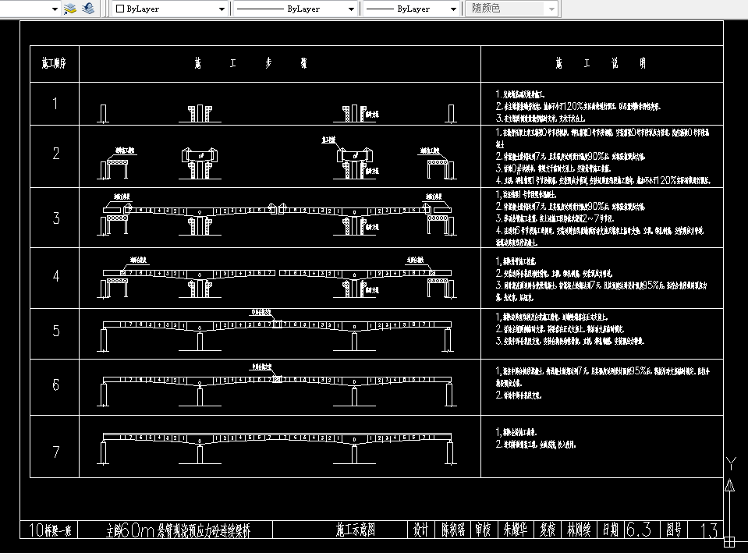The width and height of the screenshot is (748, 560).
Task: Click the date value 6.3
Action: click(x=638, y=530)
